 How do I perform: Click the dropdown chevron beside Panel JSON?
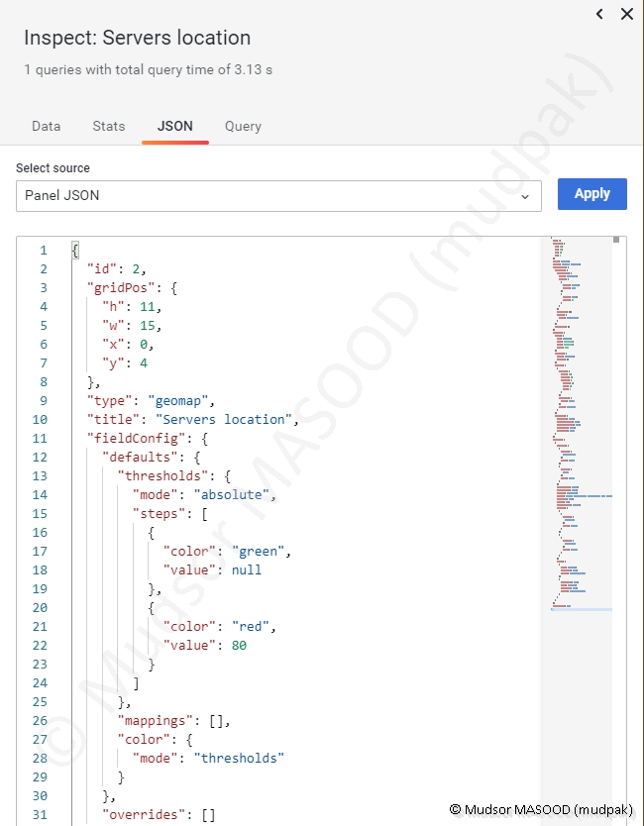[x=525, y=196]
